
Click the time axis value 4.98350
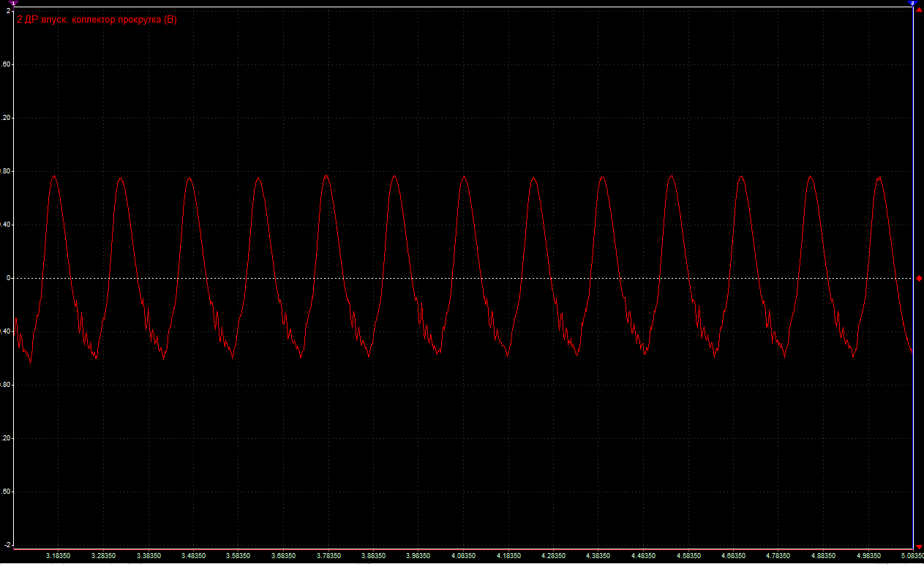pos(868,556)
